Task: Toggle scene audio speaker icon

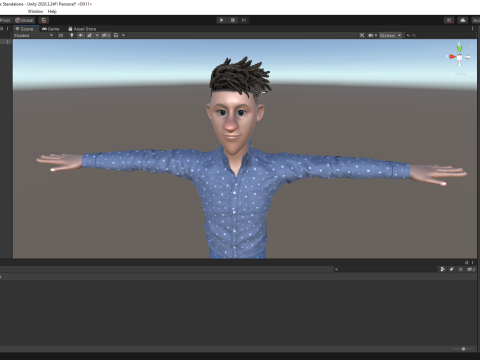Action: 80,35
